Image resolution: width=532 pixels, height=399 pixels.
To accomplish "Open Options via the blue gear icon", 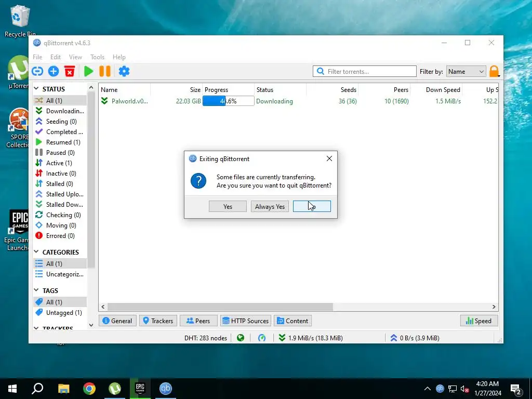I will [124, 71].
